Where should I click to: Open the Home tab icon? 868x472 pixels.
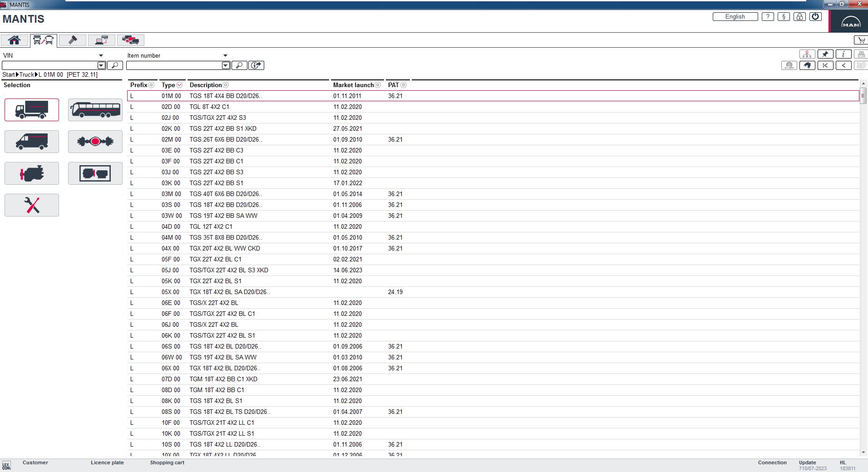point(15,40)
